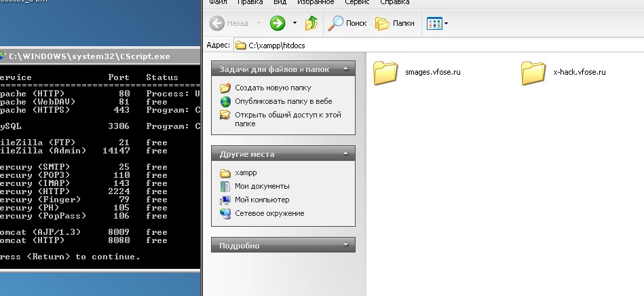Click the Up folder toolbar icon

(x=311, y=23)
